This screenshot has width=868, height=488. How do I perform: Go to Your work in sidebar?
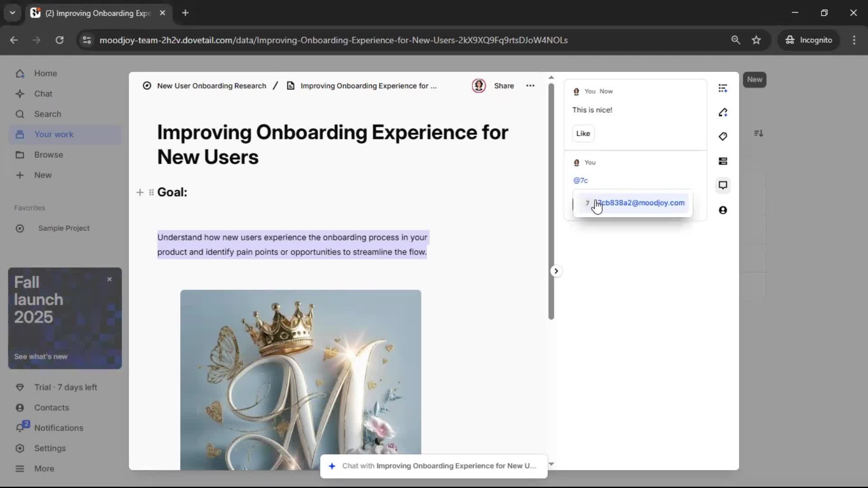point(54,134)
